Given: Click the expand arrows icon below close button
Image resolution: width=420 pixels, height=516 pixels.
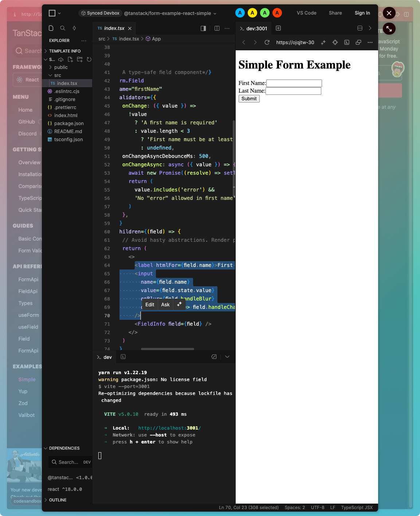Looking at the screenshot, I should click(389, 29).
